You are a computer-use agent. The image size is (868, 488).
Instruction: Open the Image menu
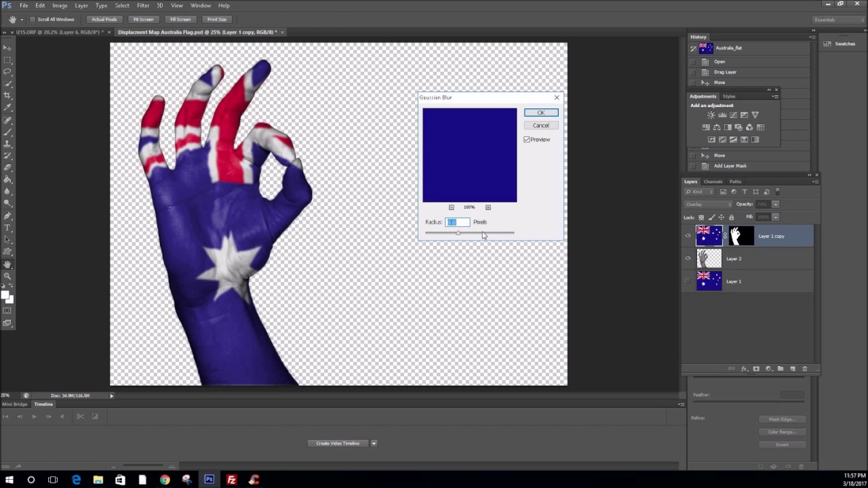point(60,5)
